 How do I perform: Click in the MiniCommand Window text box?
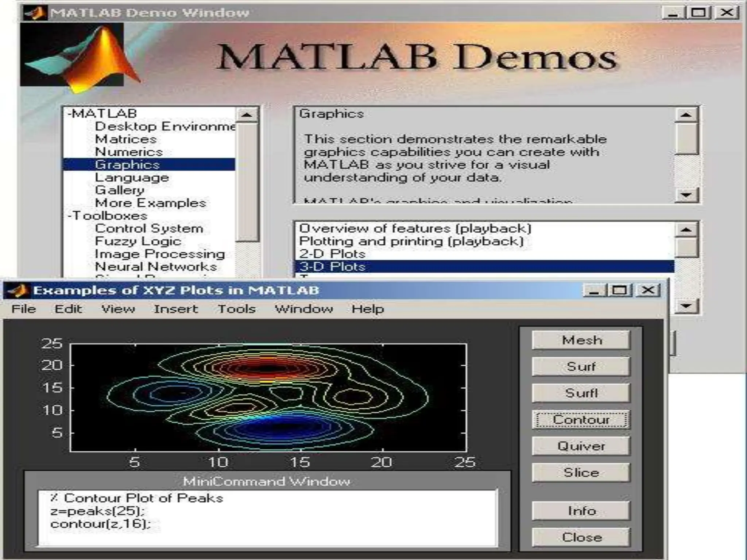pos(267,518)
